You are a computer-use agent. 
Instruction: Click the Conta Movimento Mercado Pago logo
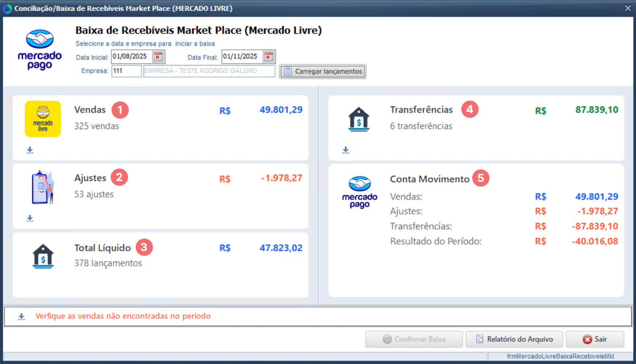(x=359, y=192)
